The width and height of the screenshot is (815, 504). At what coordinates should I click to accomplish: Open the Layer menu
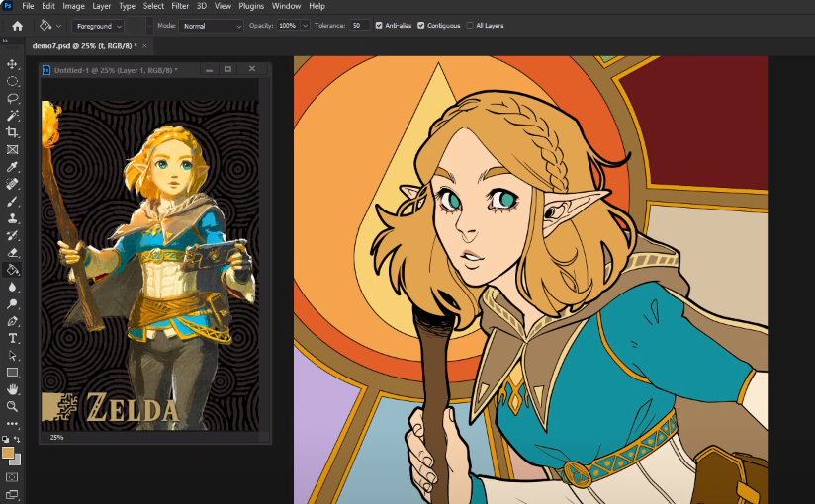(x=101, y=6)
